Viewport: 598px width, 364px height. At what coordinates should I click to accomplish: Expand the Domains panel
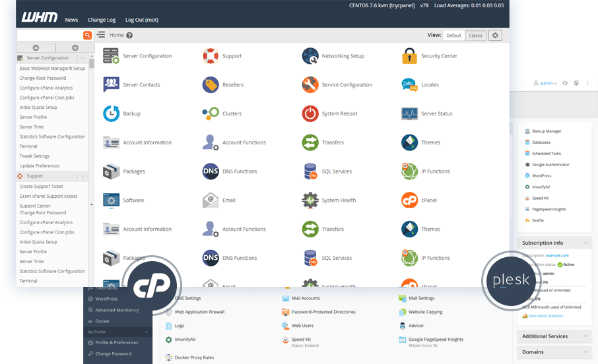[x=585, y=352]
